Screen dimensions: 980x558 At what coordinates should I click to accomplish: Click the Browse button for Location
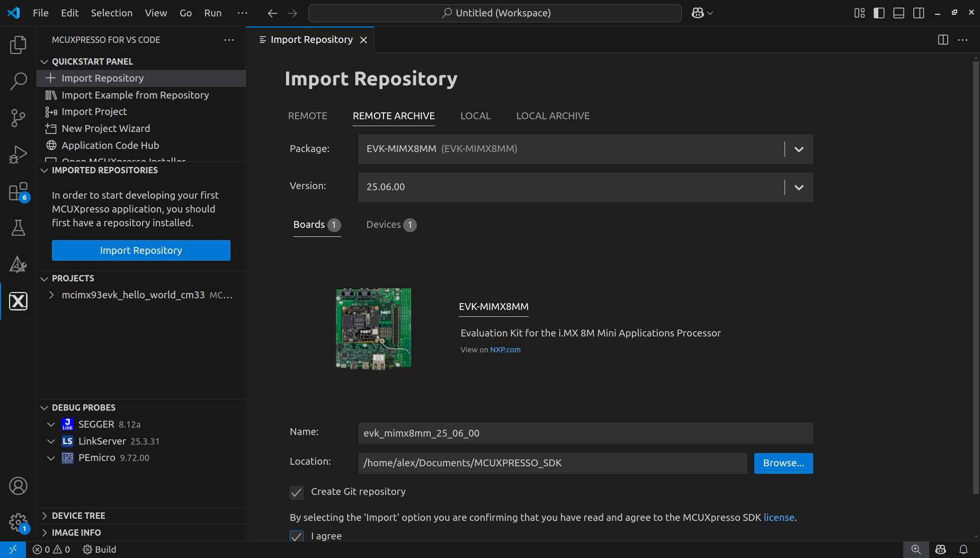pyautogui.click(x=783, y=463)
